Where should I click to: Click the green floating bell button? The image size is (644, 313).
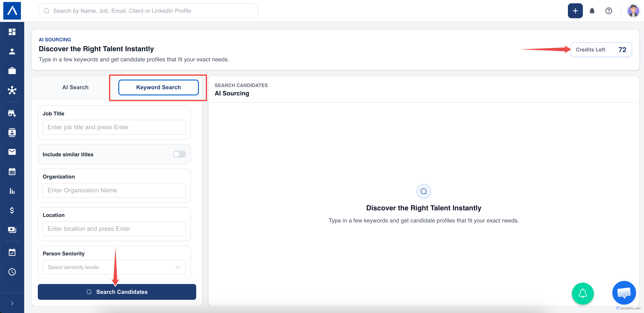(583, 293)
